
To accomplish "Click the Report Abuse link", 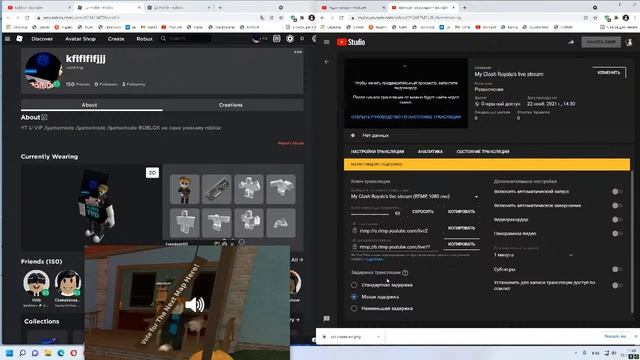I will pyautogui.click(x=291, y=143).
